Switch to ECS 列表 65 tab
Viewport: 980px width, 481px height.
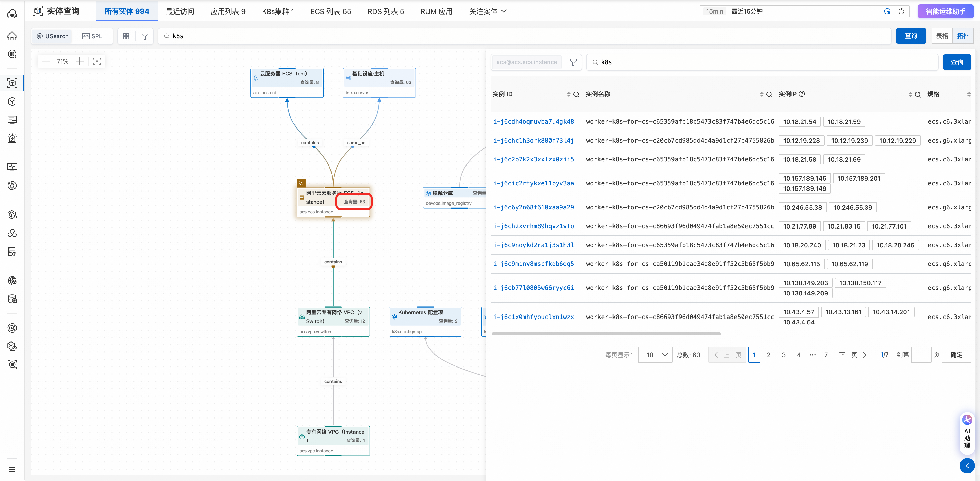[x=330, y=11]
